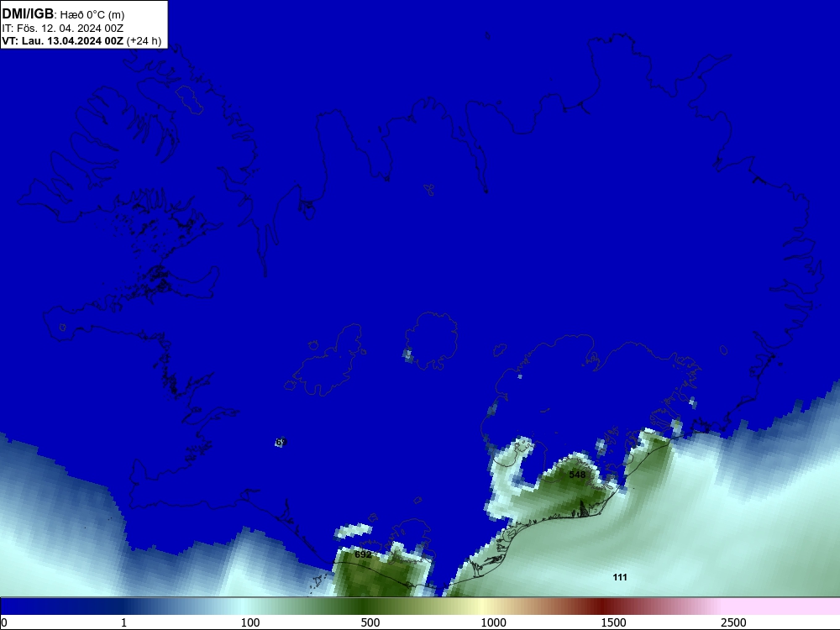
Task: Click the 69 height value on map
Action: point(281,442)
